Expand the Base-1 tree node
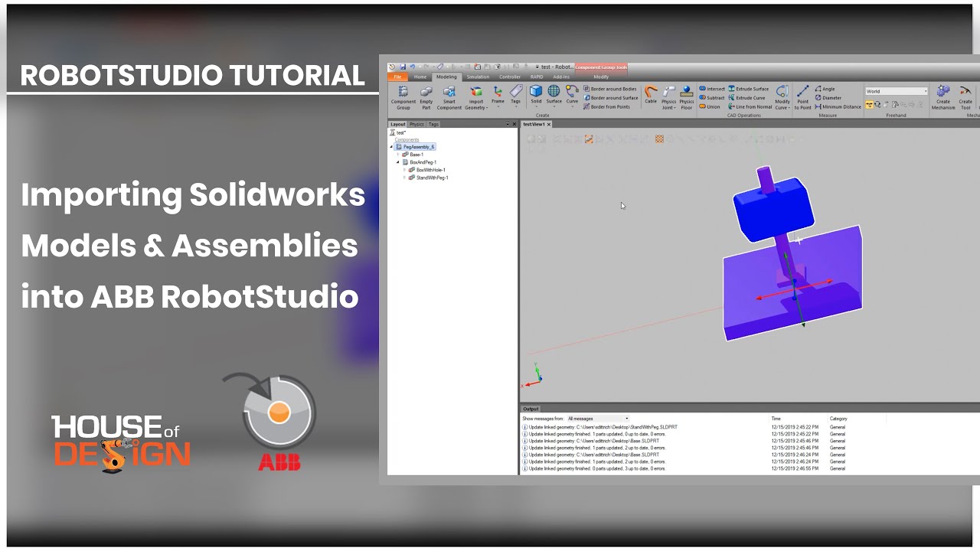Viewport: 980px width, 551px height. 398,155
